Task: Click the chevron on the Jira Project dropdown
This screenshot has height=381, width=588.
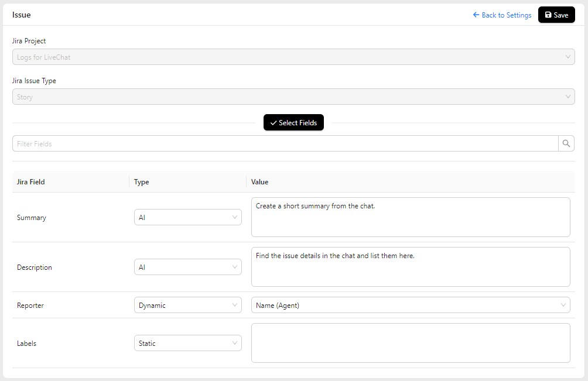Action: pos(567,57)
